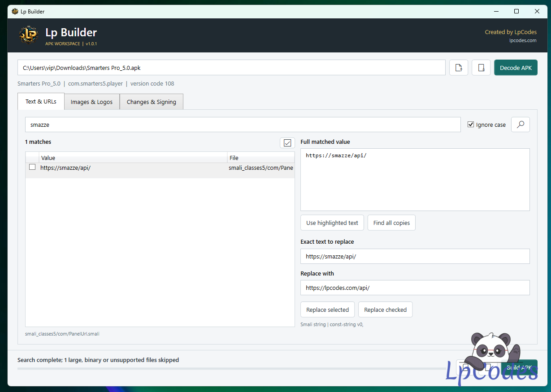
Task: Click the APK file path field
Action: click(x=231, y=68)
